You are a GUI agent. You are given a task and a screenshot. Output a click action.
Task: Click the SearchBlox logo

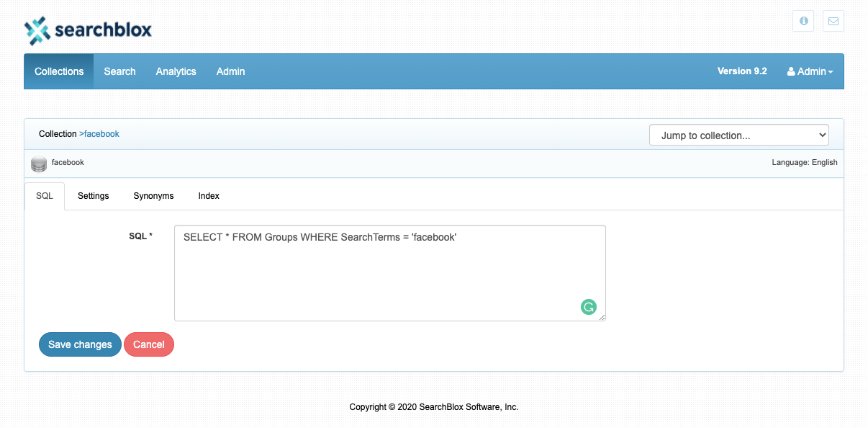coord(88,30)
